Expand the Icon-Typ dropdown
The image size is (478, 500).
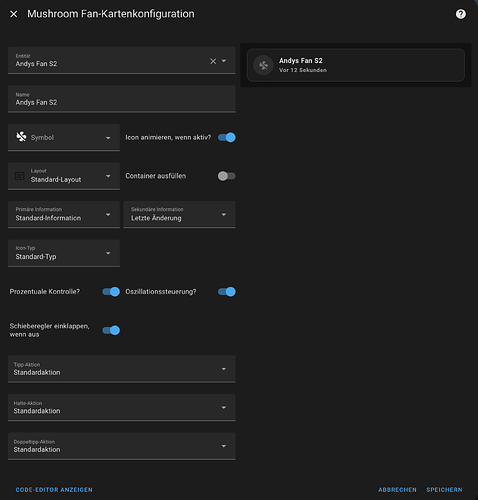(64, 253)
